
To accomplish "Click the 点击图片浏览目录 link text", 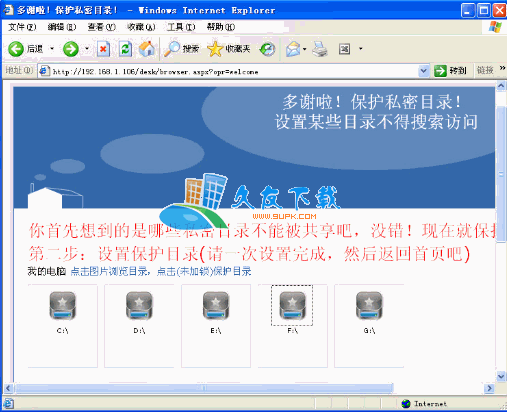I will click(109, 272).
